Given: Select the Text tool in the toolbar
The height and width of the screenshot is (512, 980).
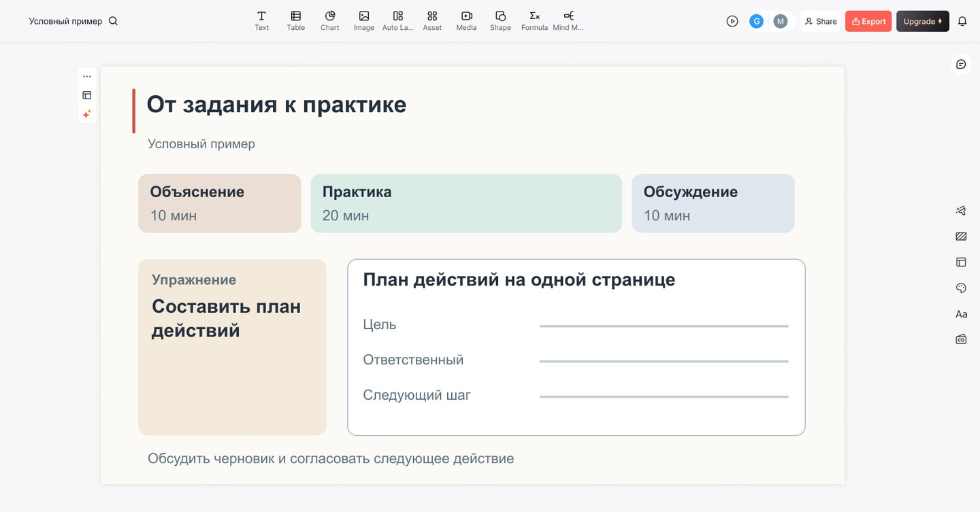Looking at the screenshot, I should 262,20.
